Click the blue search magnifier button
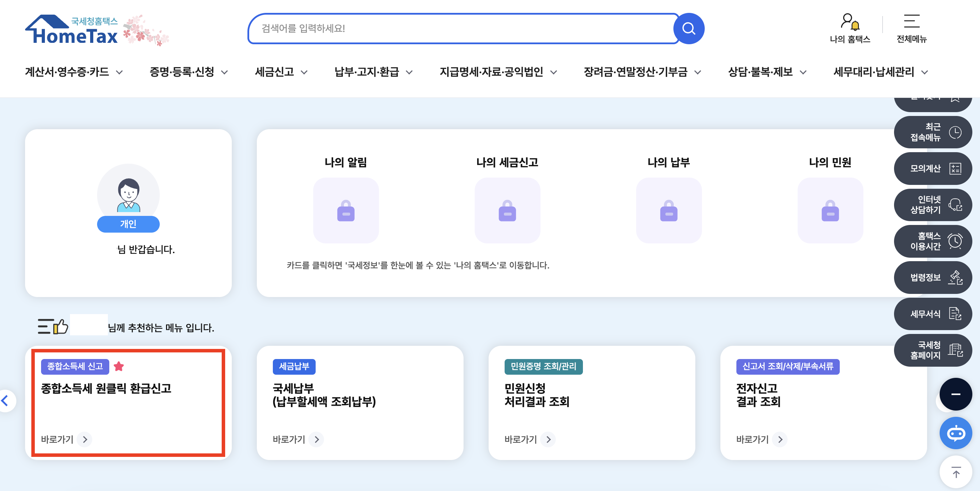This screenshot has height=491, width=980. coord(688,29)
